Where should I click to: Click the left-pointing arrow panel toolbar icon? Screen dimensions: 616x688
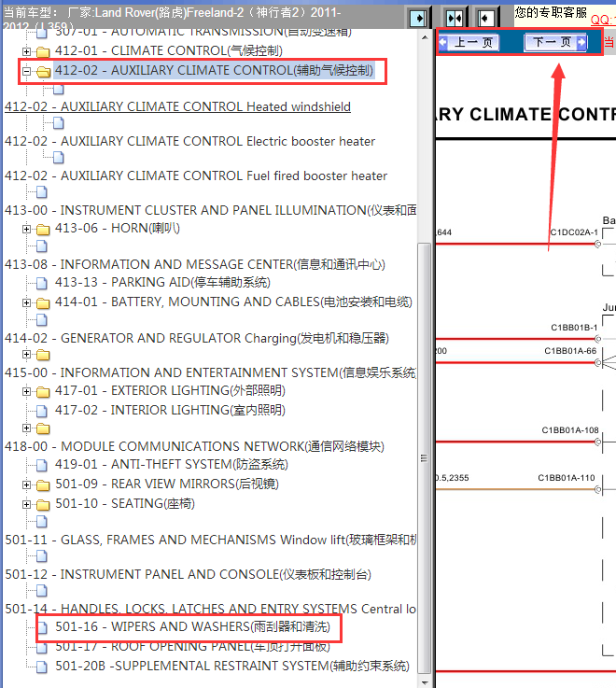click(x=485, y=18)
